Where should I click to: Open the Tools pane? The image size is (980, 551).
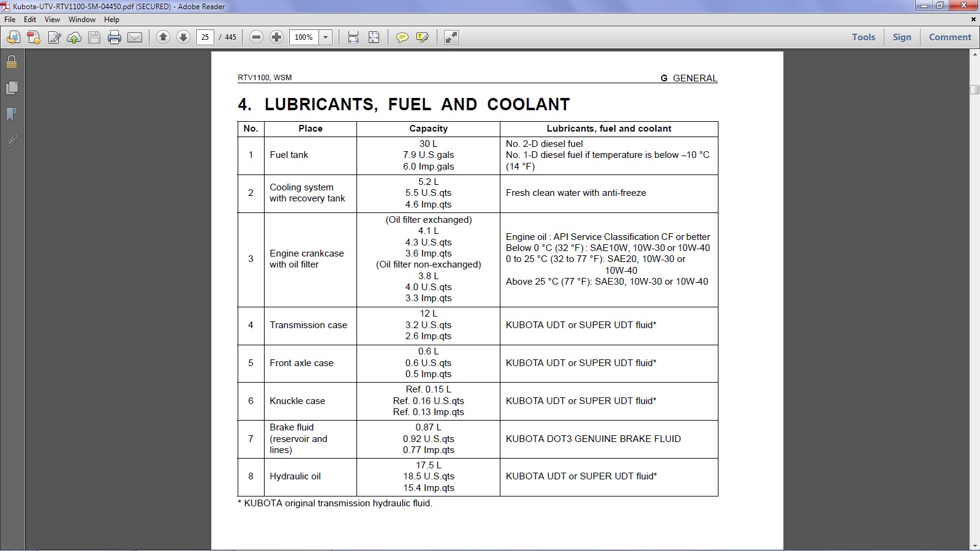864,37
